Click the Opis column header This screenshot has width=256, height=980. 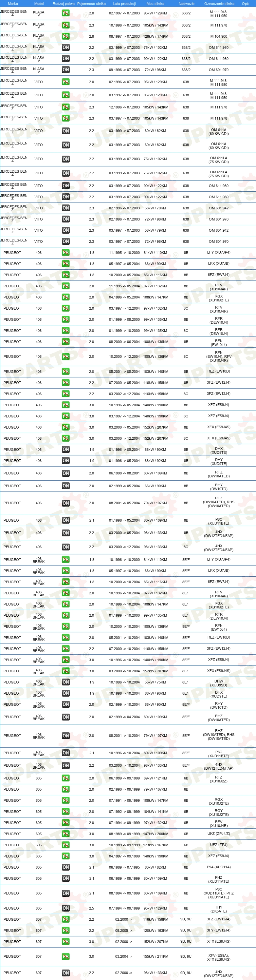coord(246,3)
